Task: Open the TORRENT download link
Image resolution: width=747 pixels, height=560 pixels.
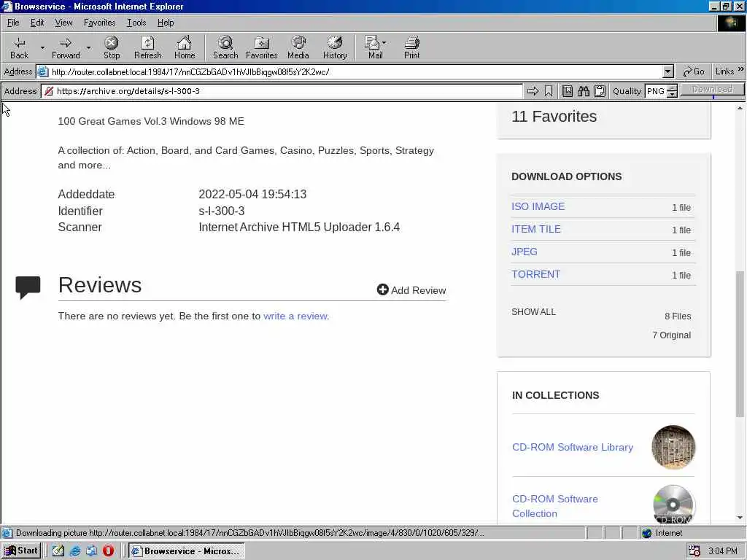Action: click(x=535, y=274)
